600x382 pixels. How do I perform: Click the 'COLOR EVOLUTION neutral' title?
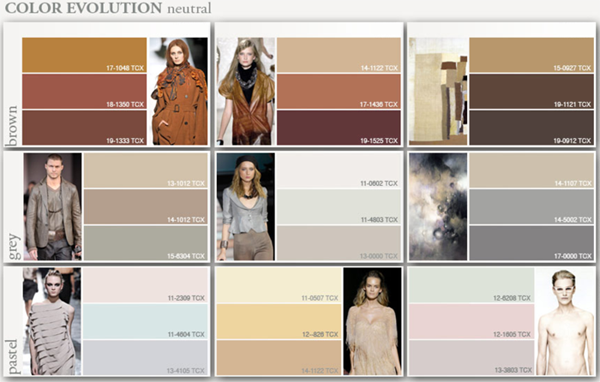click(x=108, y=8)
